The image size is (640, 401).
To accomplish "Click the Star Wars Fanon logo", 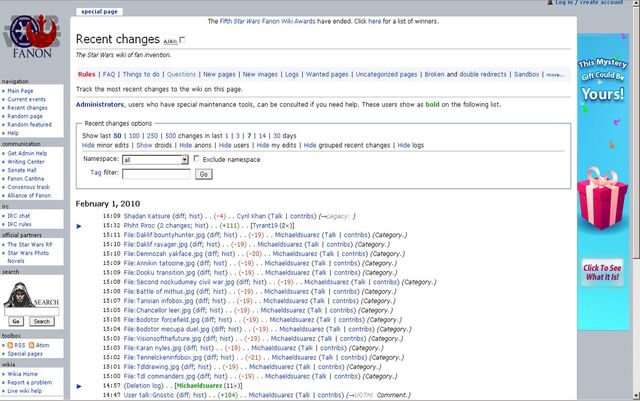I will 32,37.
